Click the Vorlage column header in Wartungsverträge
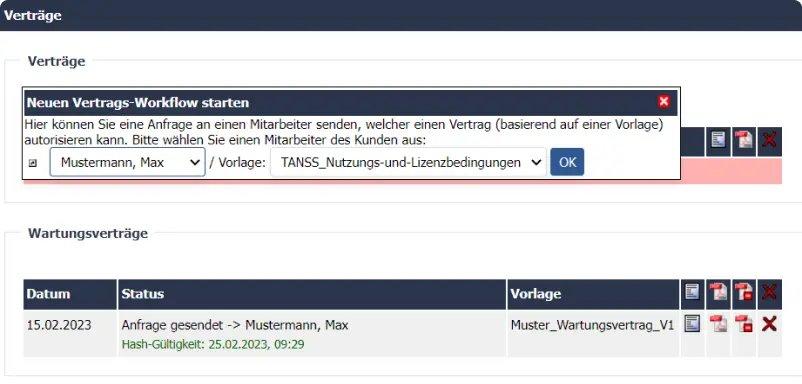 click(x=593, y=294)
